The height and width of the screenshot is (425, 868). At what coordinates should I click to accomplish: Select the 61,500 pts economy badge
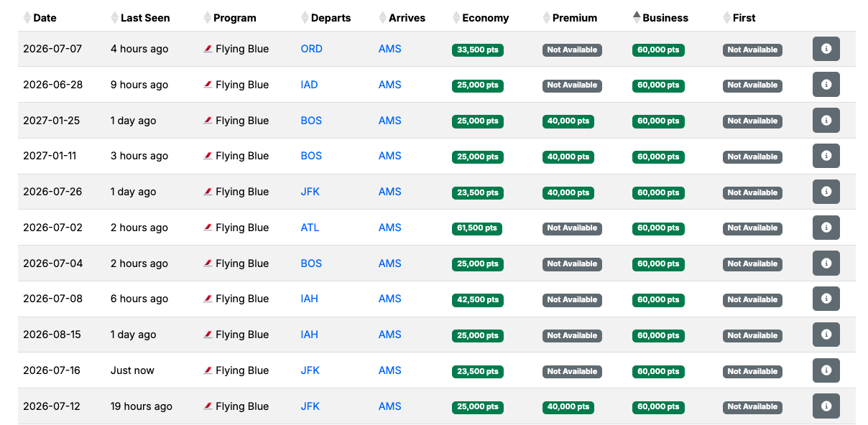click(x=477, y=228)
